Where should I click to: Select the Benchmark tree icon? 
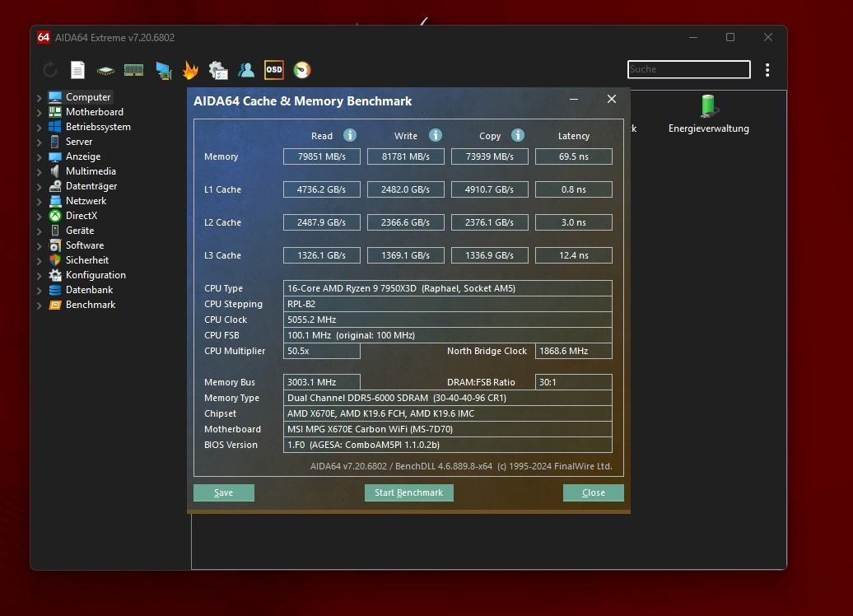click(55, 305)
